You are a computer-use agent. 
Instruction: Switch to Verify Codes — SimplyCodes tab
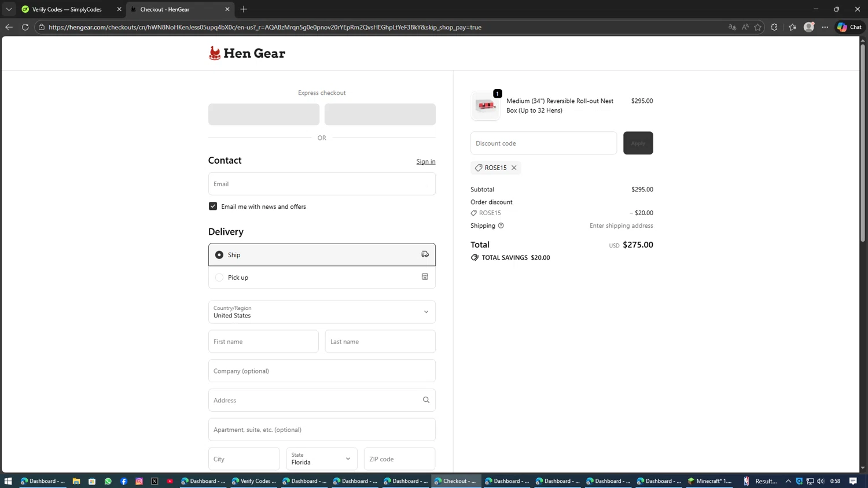point(67,9)
